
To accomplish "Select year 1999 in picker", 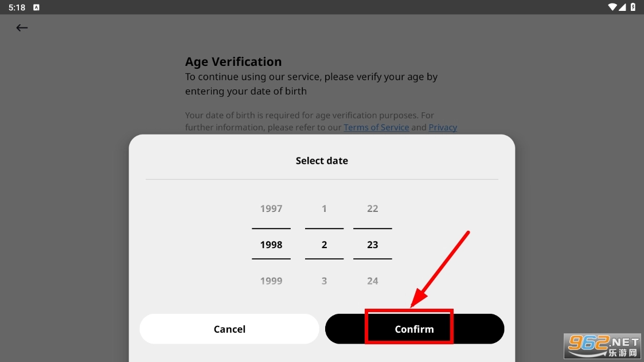I will point(271,281).
